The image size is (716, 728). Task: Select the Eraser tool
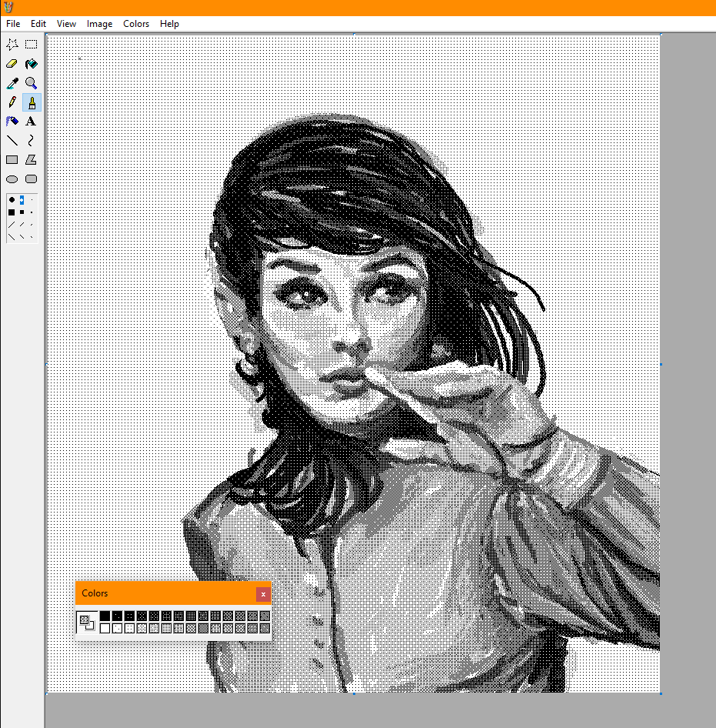point(12,64)
